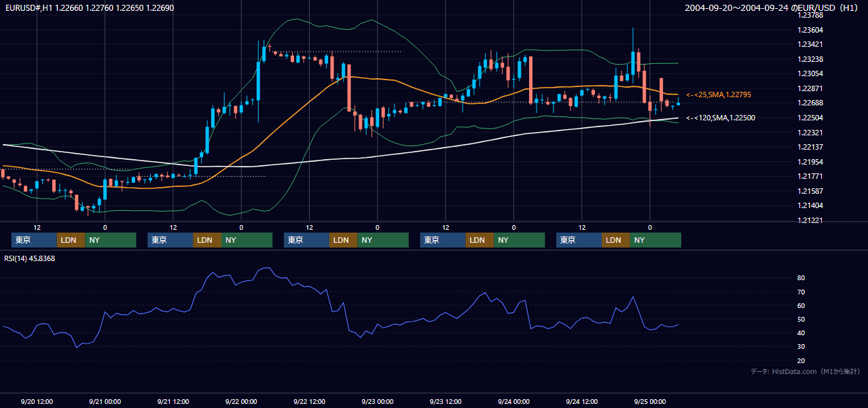This screenshot has width=868, height=408.
Task: Click the 9/24 12:00 date label
Action: pyautogui.click(x=581, y=401)
